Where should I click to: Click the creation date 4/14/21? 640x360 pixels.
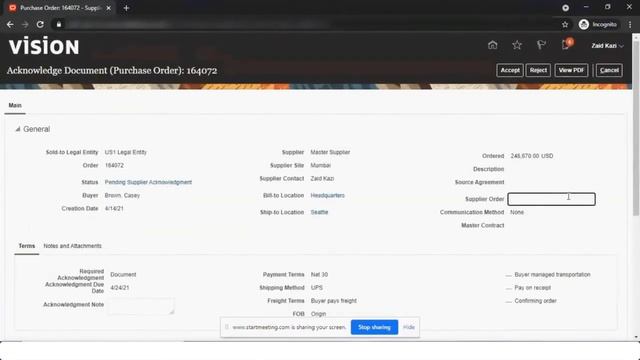click(114, 209)
